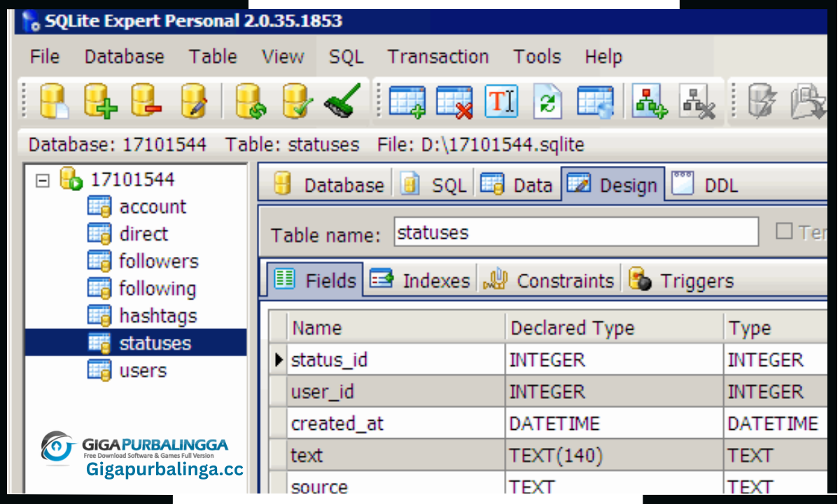Click the New Database toolbar icon

click(53, 101)
